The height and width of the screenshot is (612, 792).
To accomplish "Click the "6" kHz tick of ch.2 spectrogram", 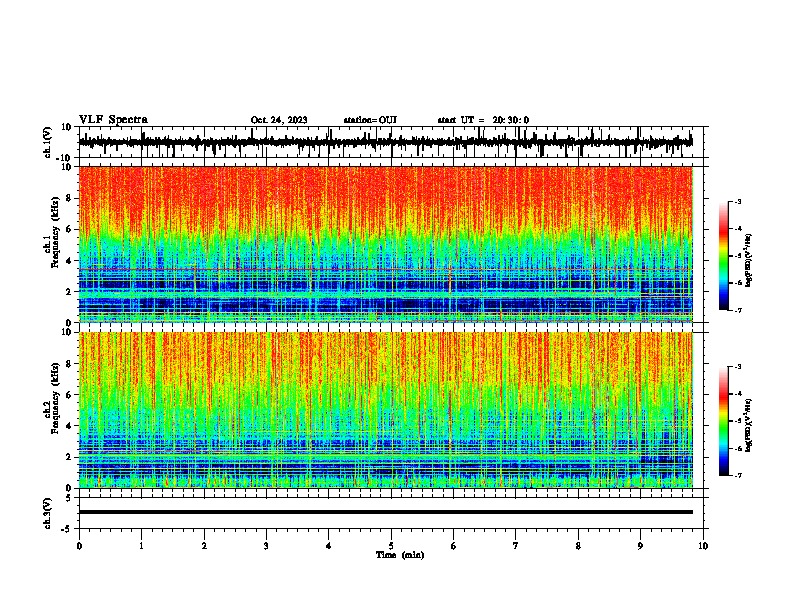I will coord(69,394).
